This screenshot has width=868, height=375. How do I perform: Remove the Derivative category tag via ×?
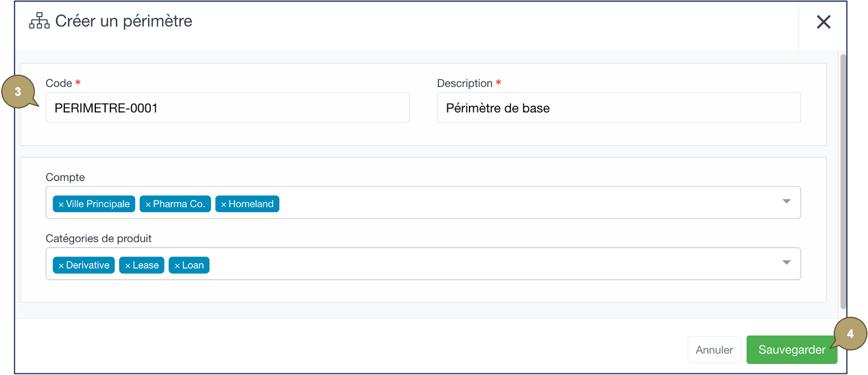(x=61, y=266)
